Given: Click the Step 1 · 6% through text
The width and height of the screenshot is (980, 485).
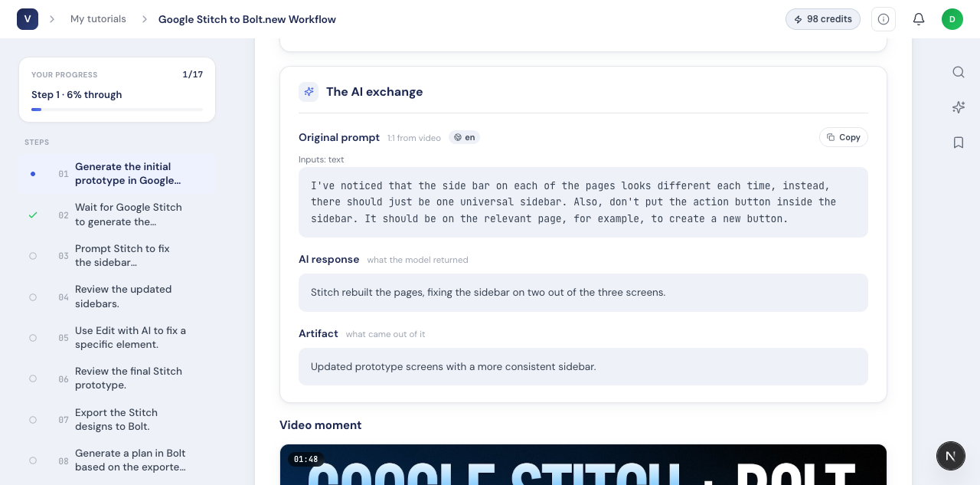Looking at the screenshot, I should 77,95.
